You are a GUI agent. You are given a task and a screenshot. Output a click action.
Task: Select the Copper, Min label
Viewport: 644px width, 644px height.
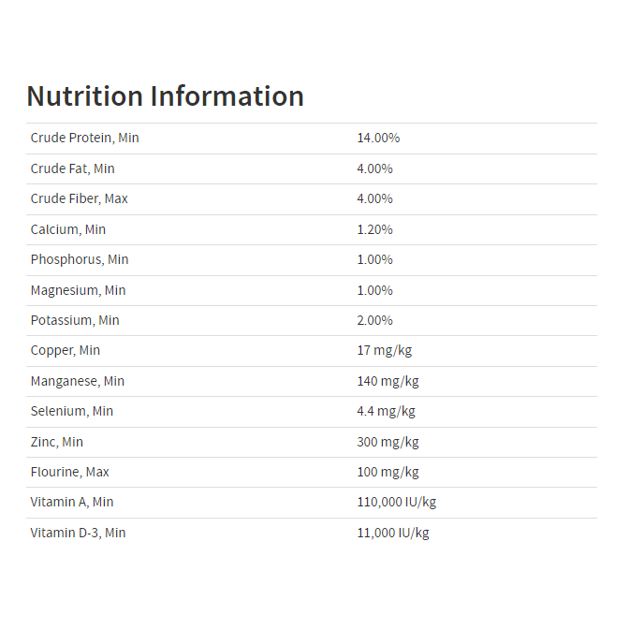66,350
